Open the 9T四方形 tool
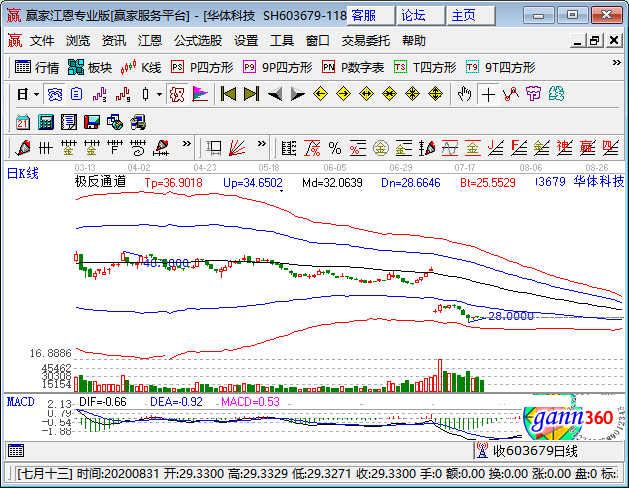The height and width of the screenshot is (488, 629). point(501,67)
